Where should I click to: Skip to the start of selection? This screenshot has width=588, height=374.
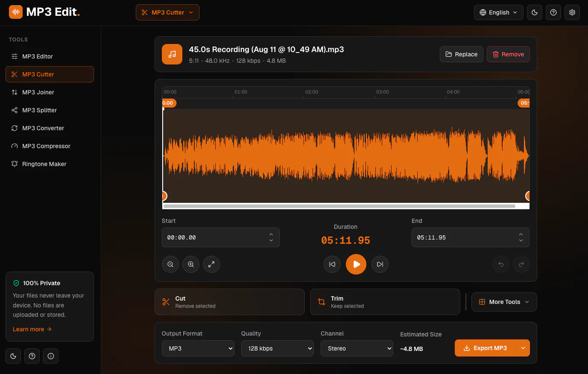point(332,264)
